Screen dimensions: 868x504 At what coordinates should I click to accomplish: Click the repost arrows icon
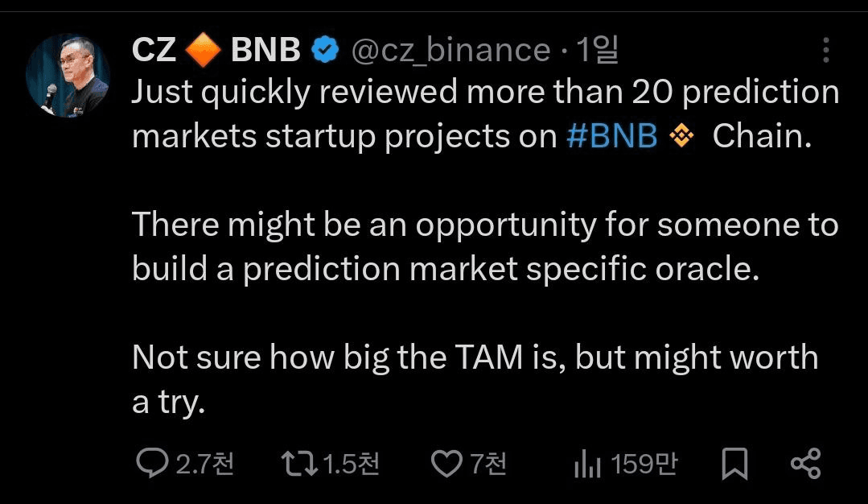pyautogui.click(x=298, y=463)
